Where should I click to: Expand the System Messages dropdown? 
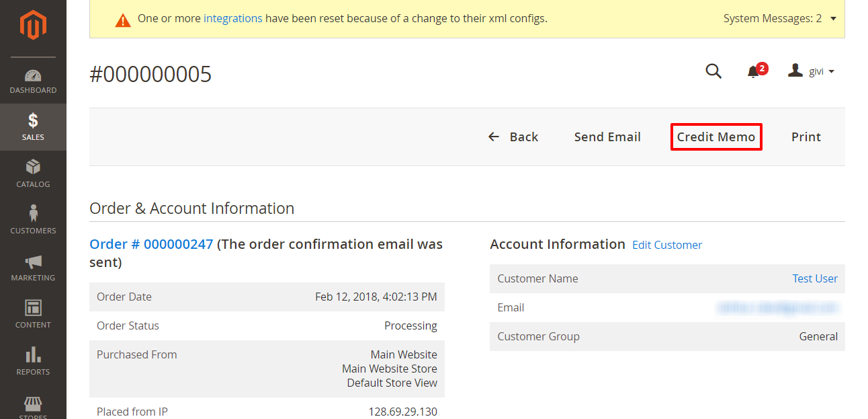(x=780, y=19)
